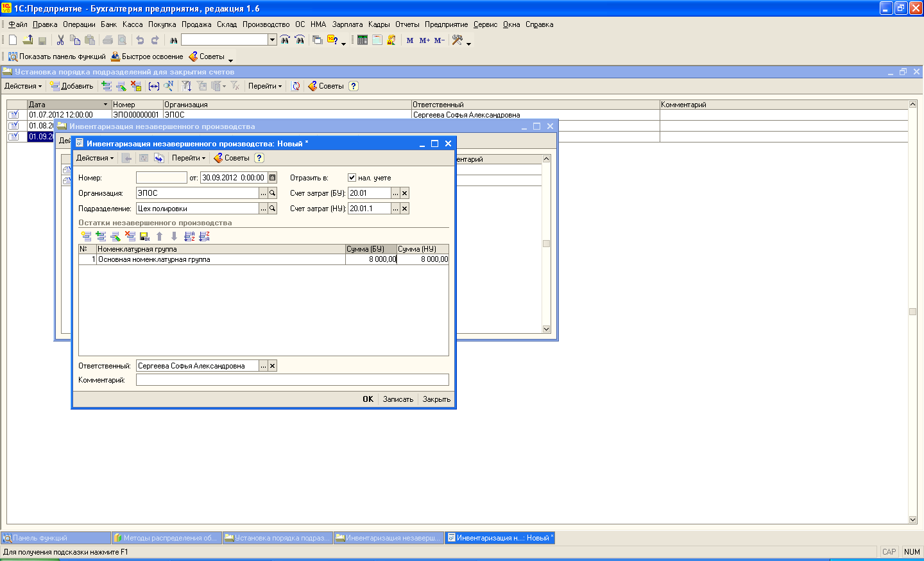Click the open file folder icon

coord(28,40)
